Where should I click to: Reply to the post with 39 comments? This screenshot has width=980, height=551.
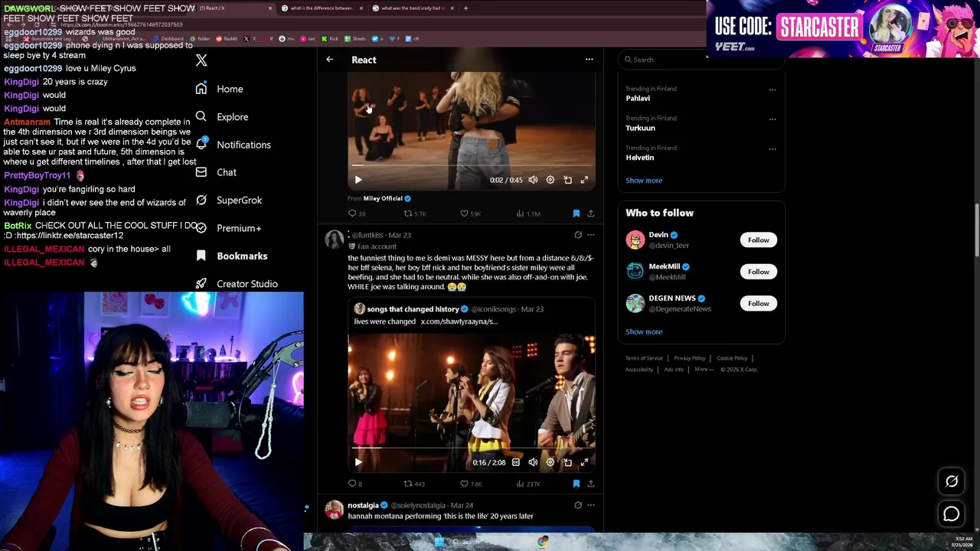(356, 214)
